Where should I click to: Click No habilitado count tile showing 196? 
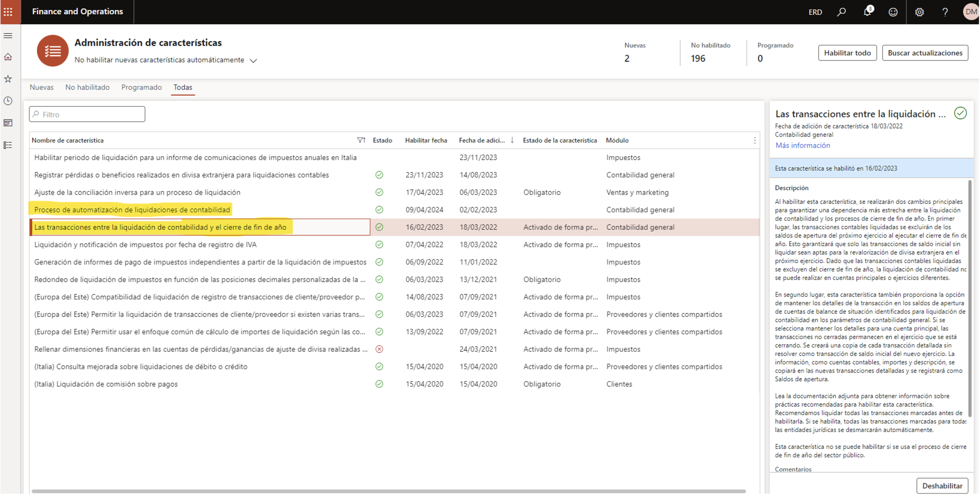[x=710, y=52]
